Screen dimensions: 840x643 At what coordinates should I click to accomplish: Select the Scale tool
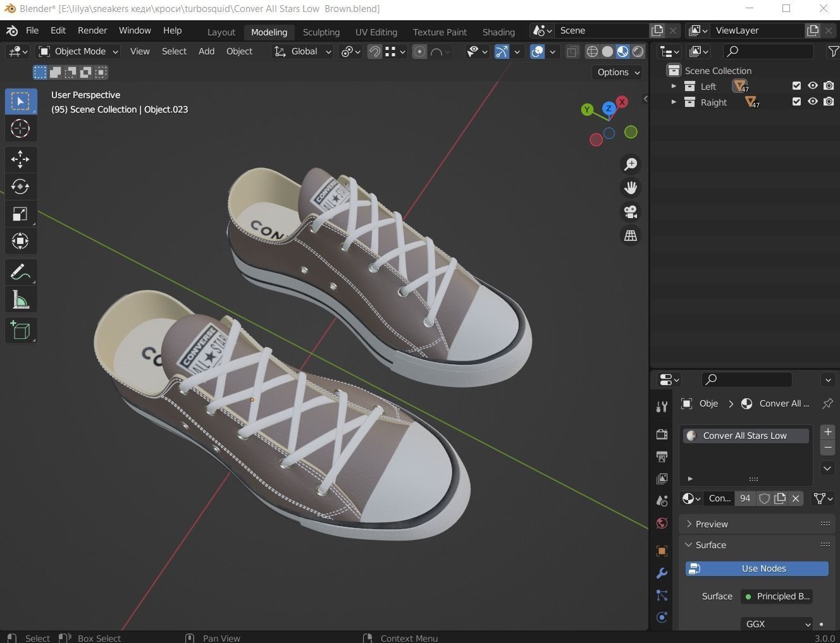[x=20, y=214]
